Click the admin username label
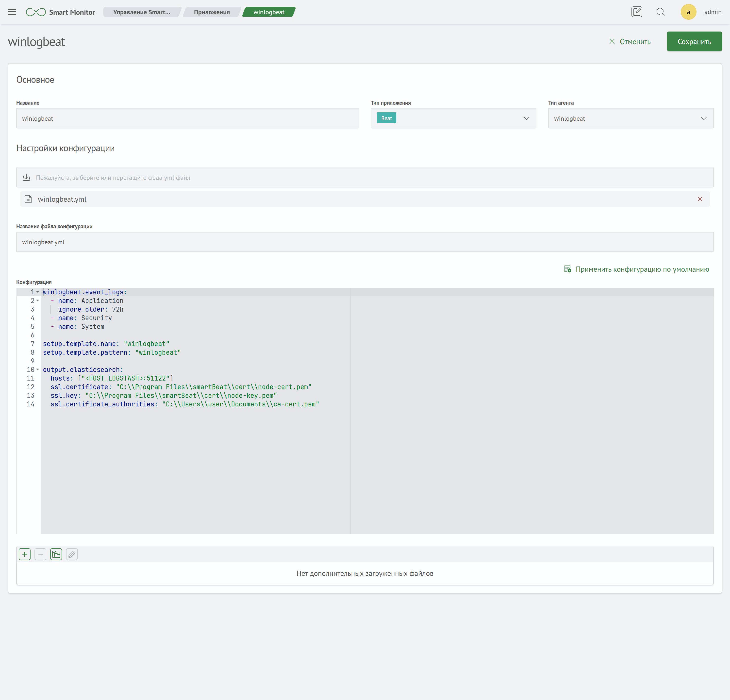730x700 pixels. [x=713, y=12]
